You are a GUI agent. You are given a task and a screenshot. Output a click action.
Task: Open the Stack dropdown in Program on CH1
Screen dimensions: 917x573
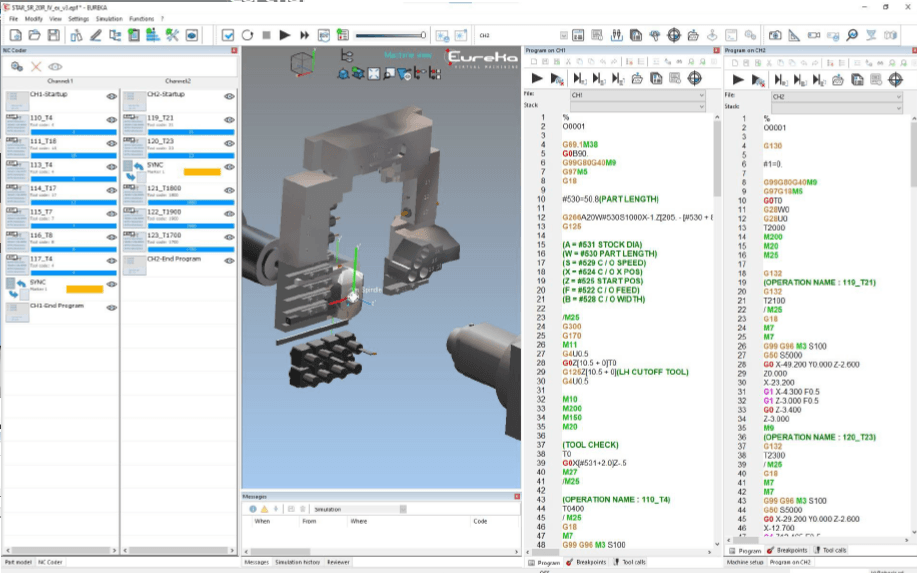pos(637,106)
